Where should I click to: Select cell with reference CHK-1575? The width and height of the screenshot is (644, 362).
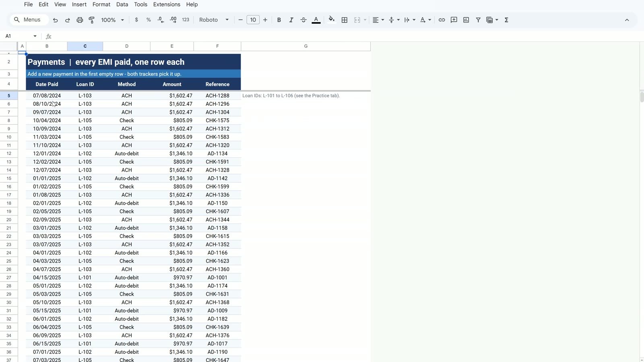[217, 120]
